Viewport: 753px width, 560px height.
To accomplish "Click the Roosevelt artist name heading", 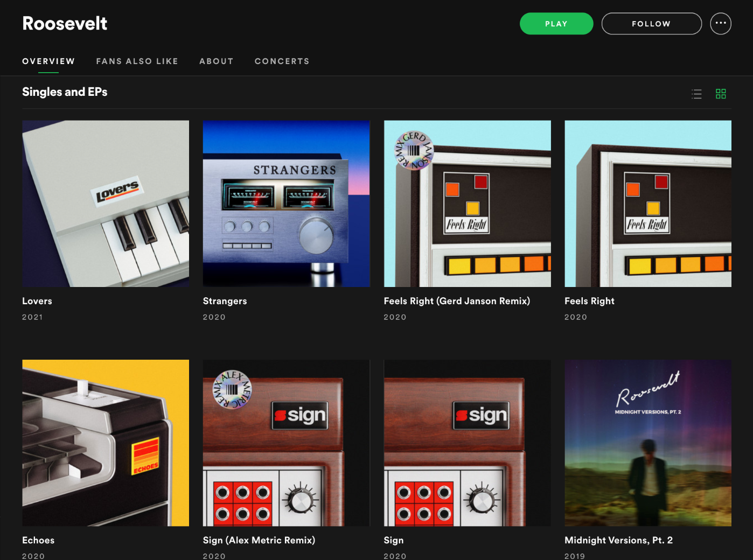I will 65,23.
